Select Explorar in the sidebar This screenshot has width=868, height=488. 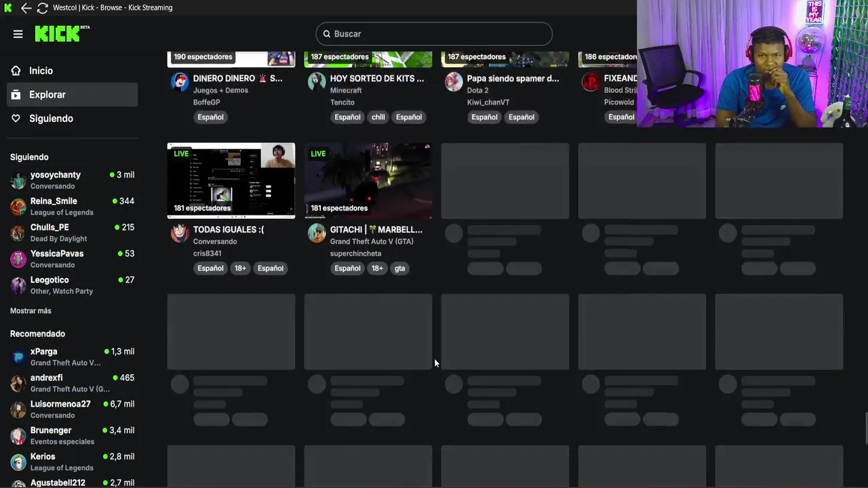pos(73,94)
